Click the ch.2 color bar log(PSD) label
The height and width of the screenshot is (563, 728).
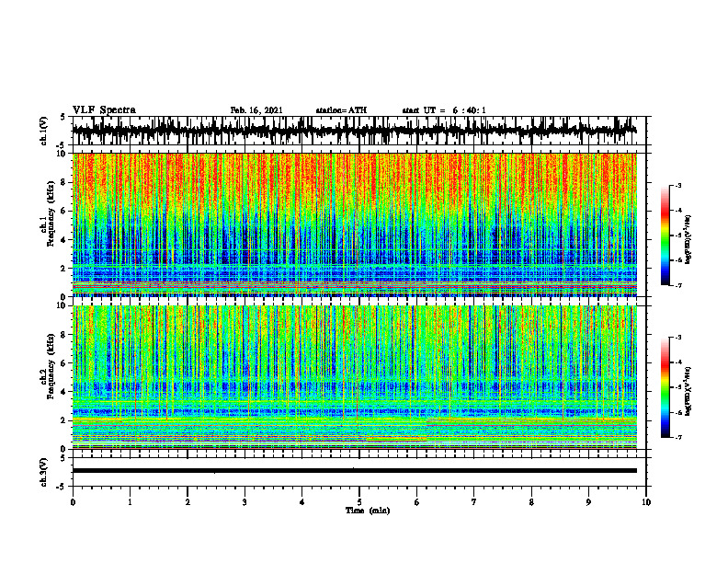pos(688,392)
